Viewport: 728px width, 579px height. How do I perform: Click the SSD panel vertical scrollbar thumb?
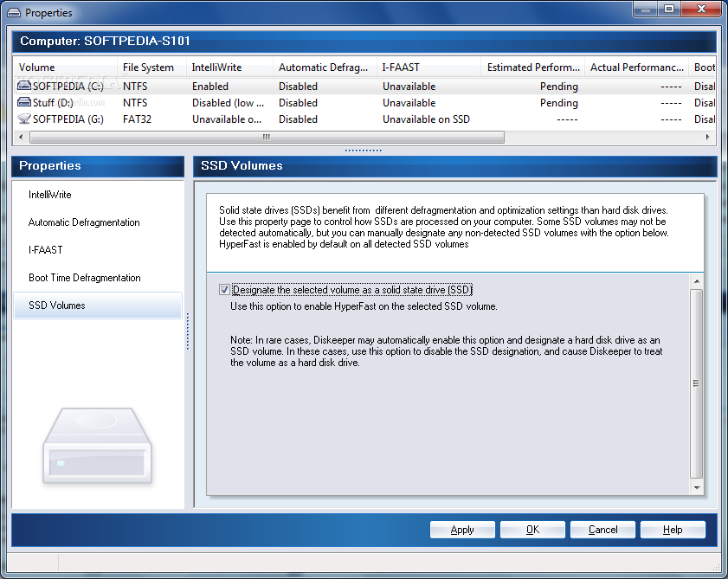point(697,383)
